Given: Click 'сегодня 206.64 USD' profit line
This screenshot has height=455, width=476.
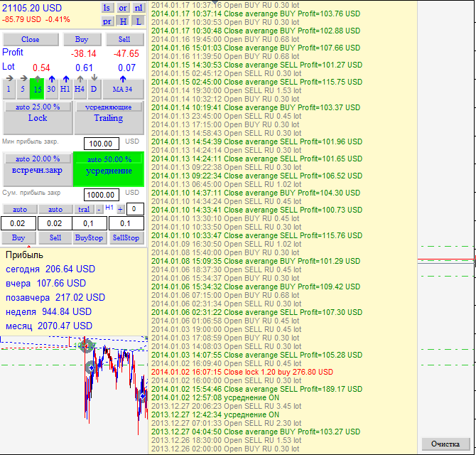Looking at the screenshot, I should tap(50, 269).
